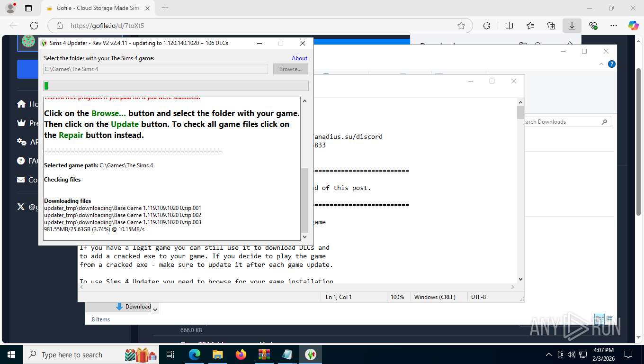644x364 pixels.
Task: Toggle Edge split screen icon
Action: point(509,26)
